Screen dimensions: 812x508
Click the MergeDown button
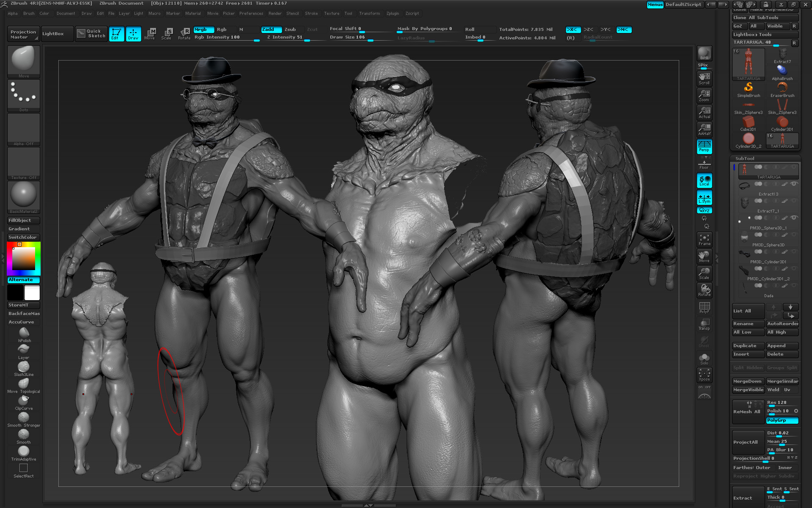pos(748,381)
